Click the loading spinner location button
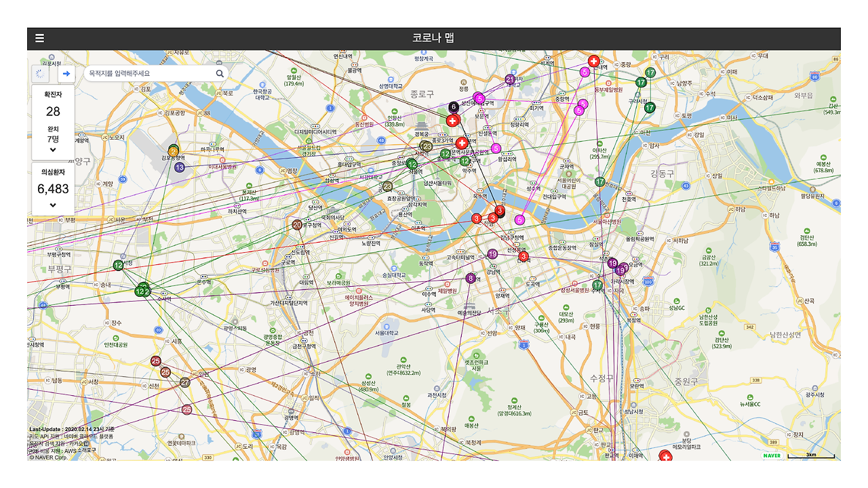The image size is (868, 488). pos(40,73)
